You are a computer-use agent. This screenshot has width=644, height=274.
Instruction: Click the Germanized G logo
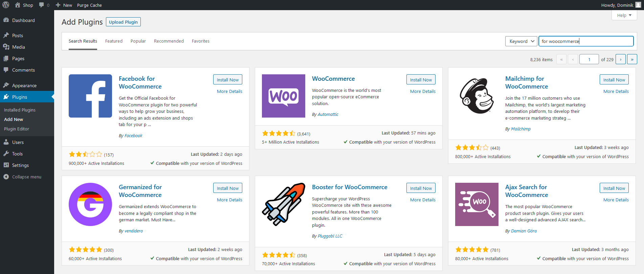[90, 204]
